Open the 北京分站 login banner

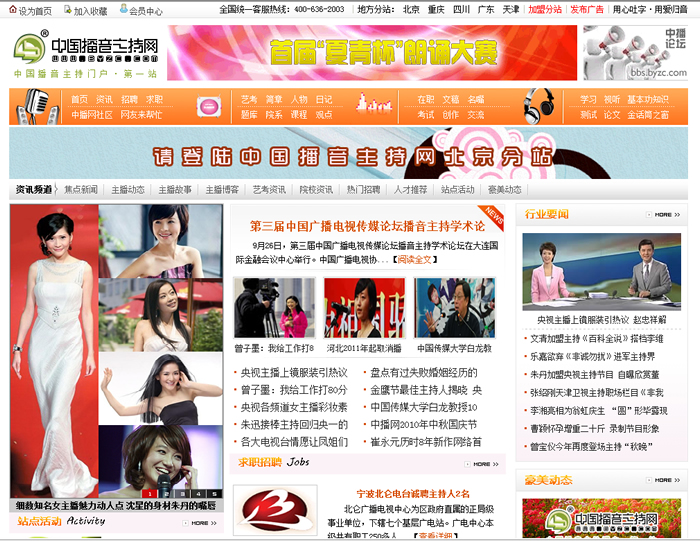(x=348, y=153)
